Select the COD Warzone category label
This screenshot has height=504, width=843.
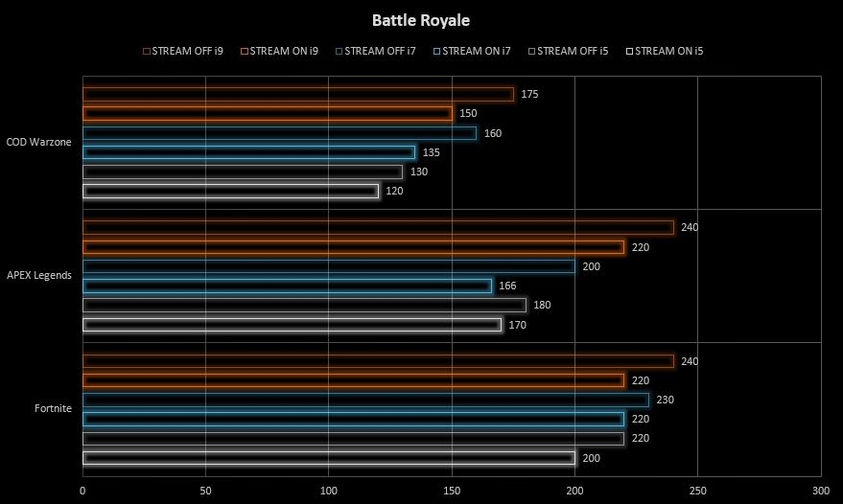coord(38,142)
